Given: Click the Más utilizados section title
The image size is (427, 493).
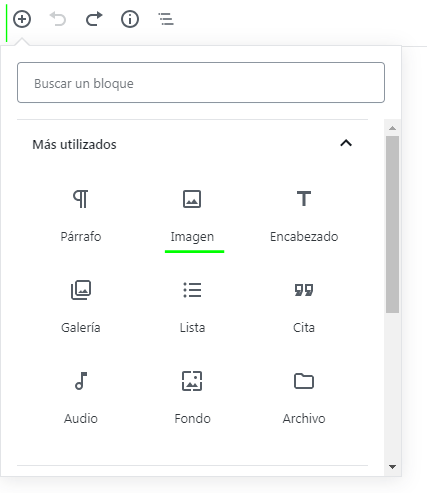Looking at the screenshot, I should 74,145.
